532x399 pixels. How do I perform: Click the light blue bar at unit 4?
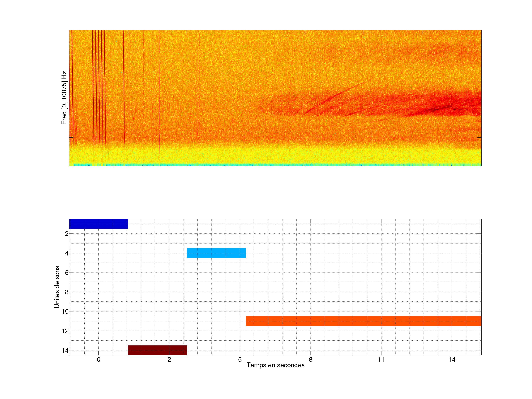tap(216, 253)
